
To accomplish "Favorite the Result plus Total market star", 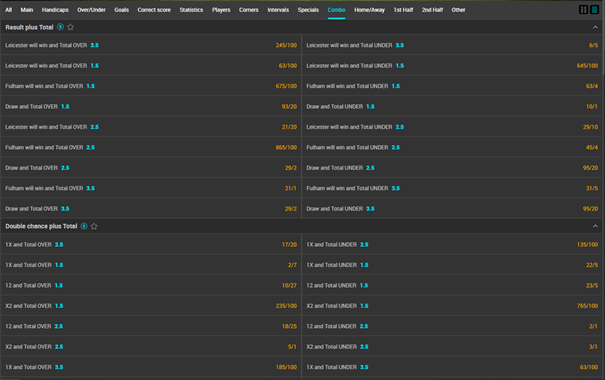I will [x=71, y=27].
